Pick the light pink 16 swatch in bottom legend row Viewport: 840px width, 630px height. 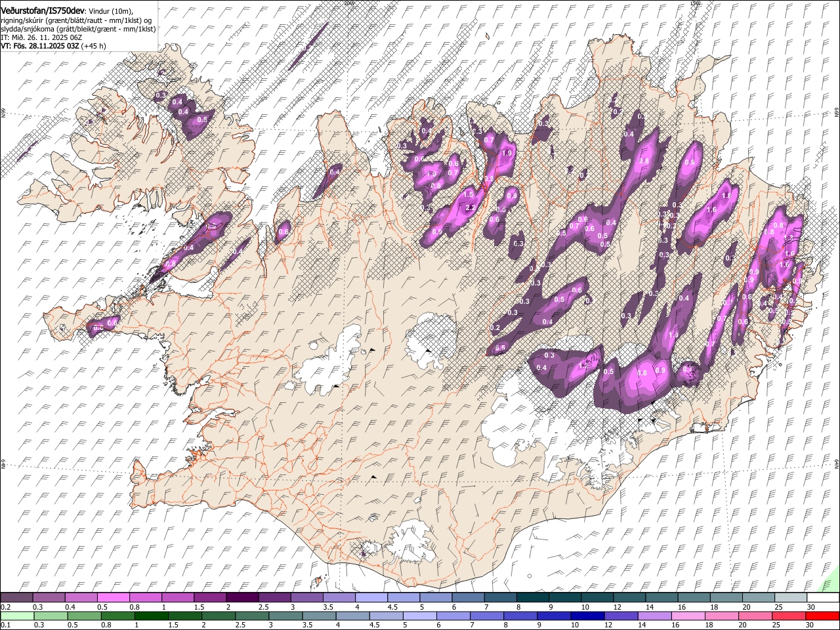(688, 616)
